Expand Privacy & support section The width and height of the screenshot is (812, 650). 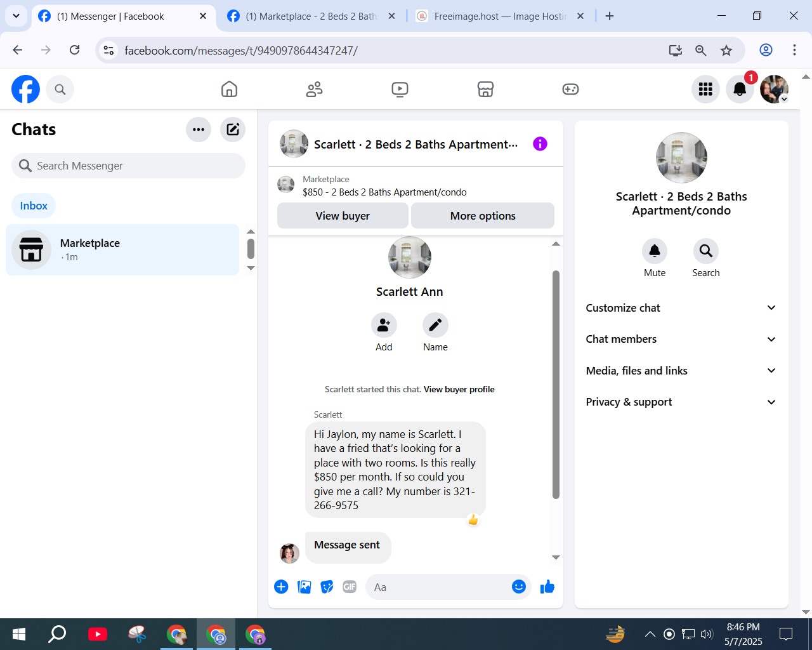coord(681,402)
